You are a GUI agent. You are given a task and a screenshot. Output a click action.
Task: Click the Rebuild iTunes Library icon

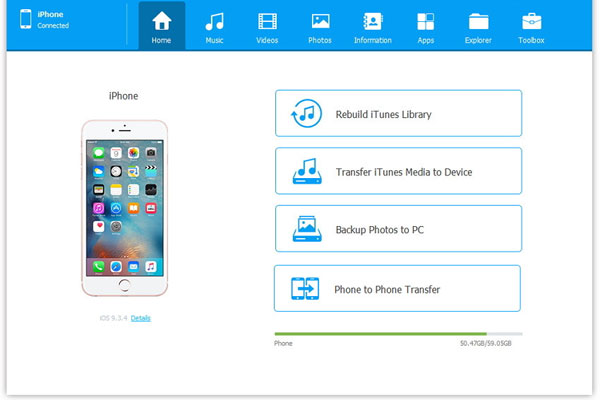click(x=307, y=113)
